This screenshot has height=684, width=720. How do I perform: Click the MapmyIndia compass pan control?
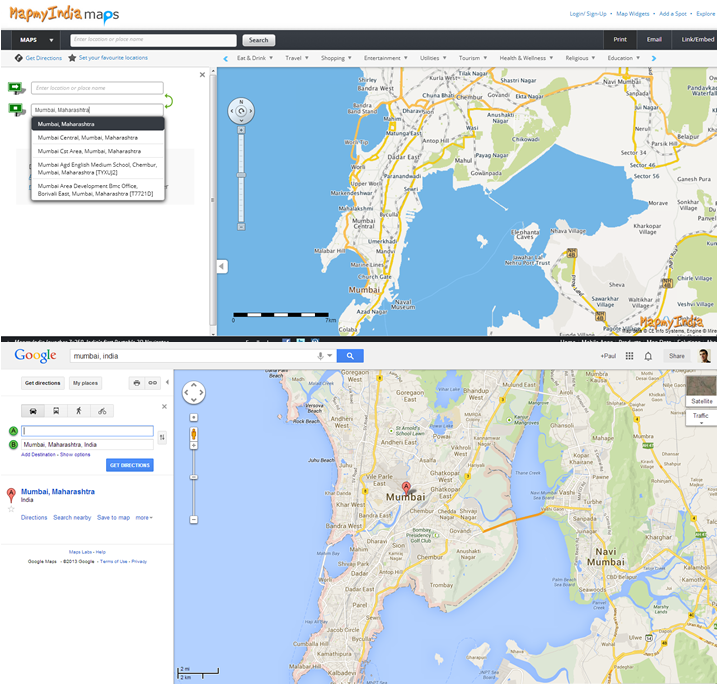[241, 111]
